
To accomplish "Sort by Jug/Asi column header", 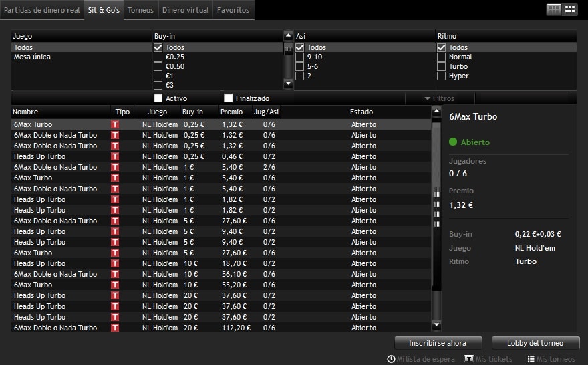I will (266, 112).
